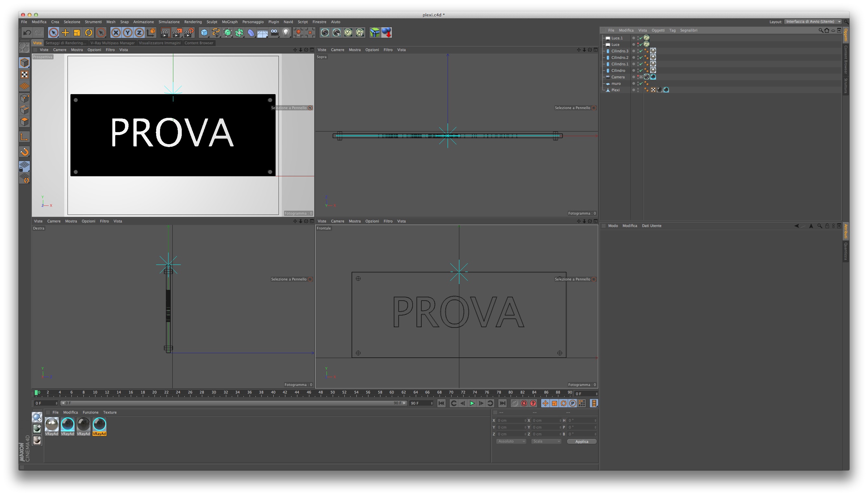Click the Undo arrow icon
The height and width of the screenshot is (496, 868).
pos(27,33)
